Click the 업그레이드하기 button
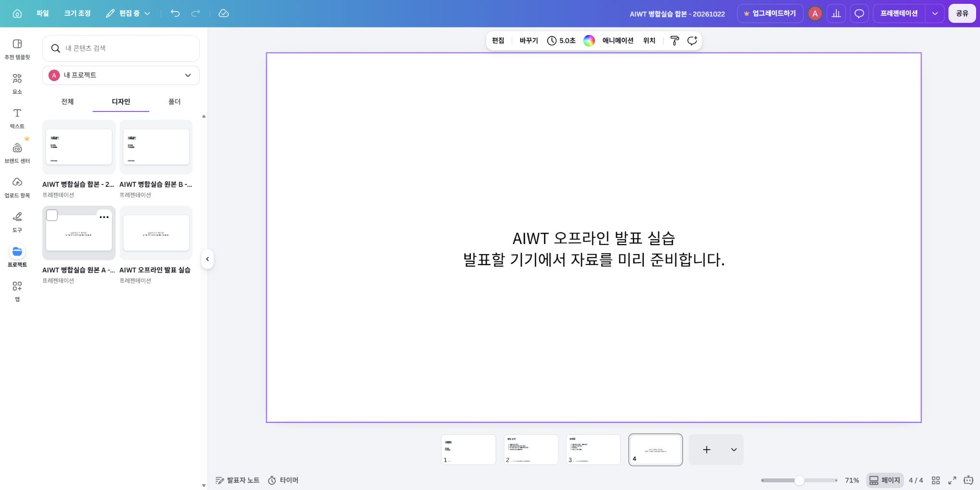Screen dimensions: 980x490 [x=770, y=13]
